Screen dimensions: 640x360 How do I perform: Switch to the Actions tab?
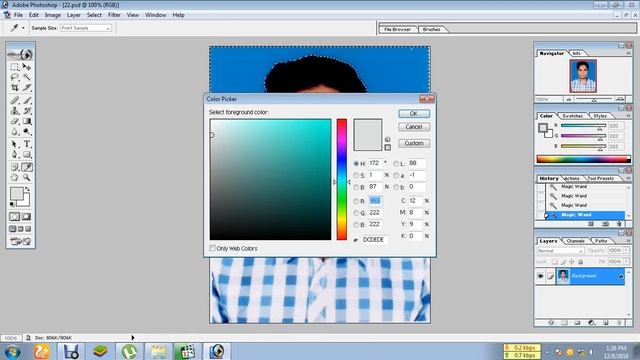tap(572, 178)
